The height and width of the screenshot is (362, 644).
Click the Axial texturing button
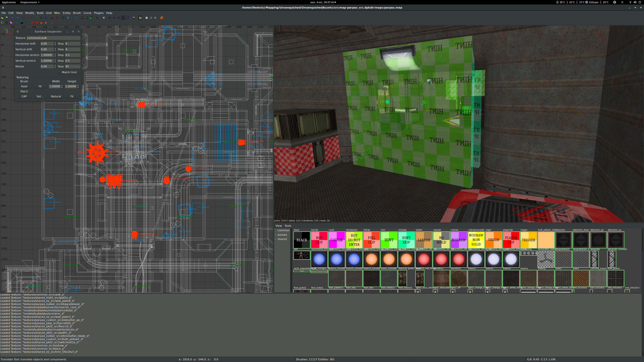point(24,86)
